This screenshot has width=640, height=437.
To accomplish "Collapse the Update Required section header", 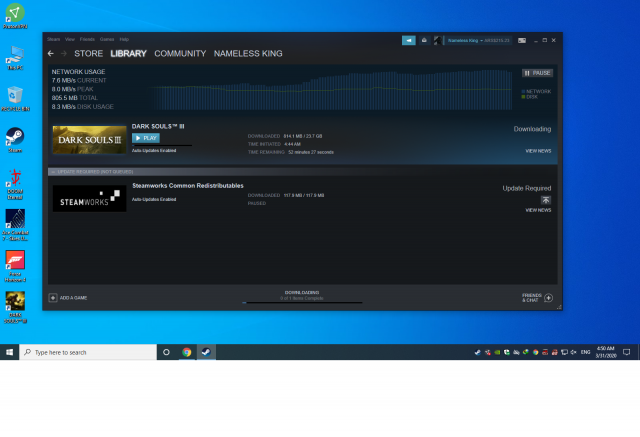I will pyautogui.click(x=54, y=171).
